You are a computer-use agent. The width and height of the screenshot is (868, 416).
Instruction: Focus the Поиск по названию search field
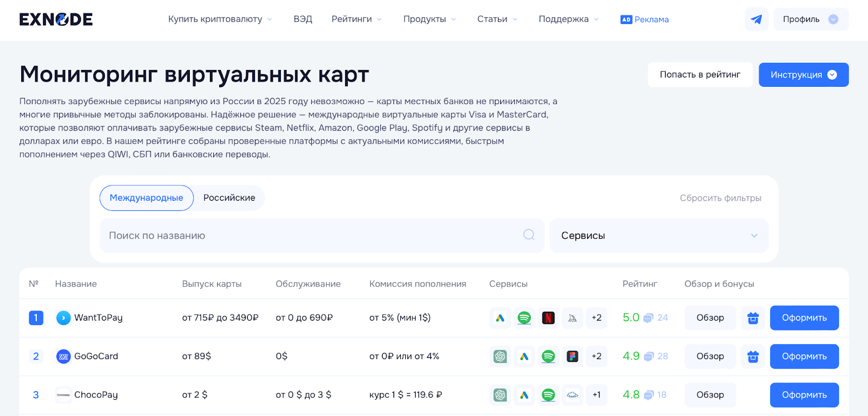(x=309, y=235)
